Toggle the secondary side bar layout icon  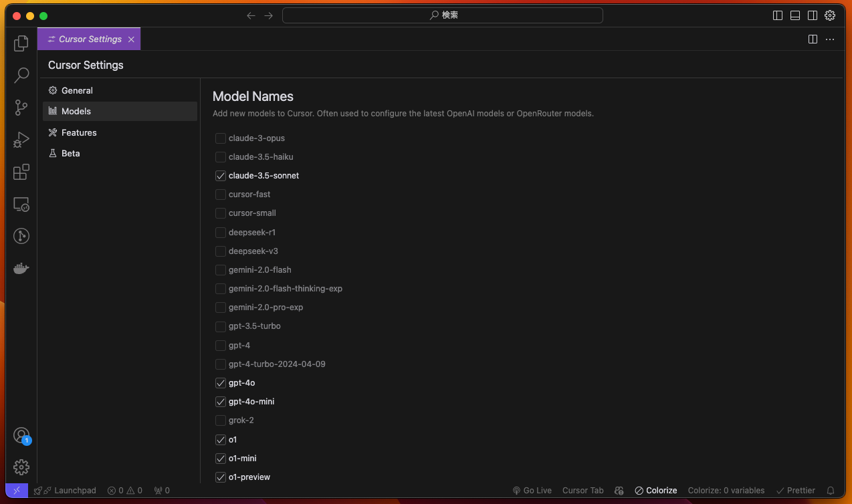pyautogui.click(x=813, y=15)
